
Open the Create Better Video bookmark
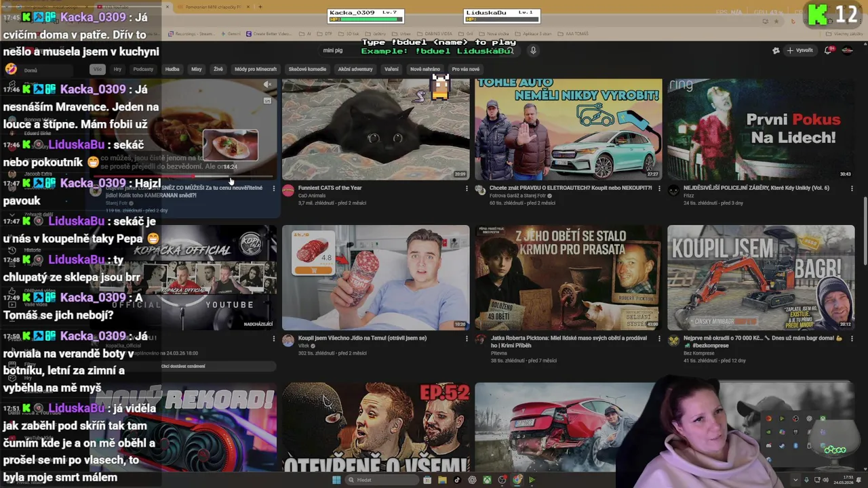tap(269, 34)
